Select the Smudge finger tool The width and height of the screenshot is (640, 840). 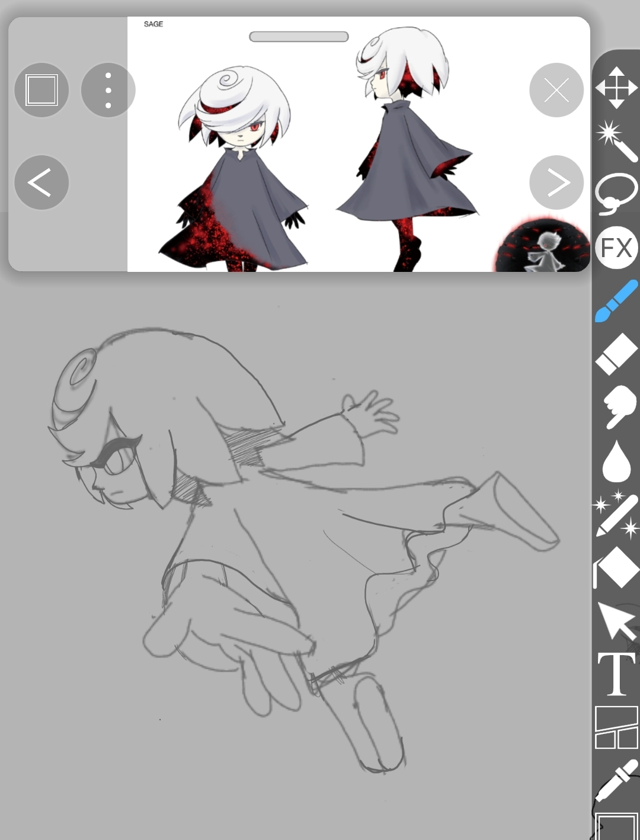coord(616,406)
